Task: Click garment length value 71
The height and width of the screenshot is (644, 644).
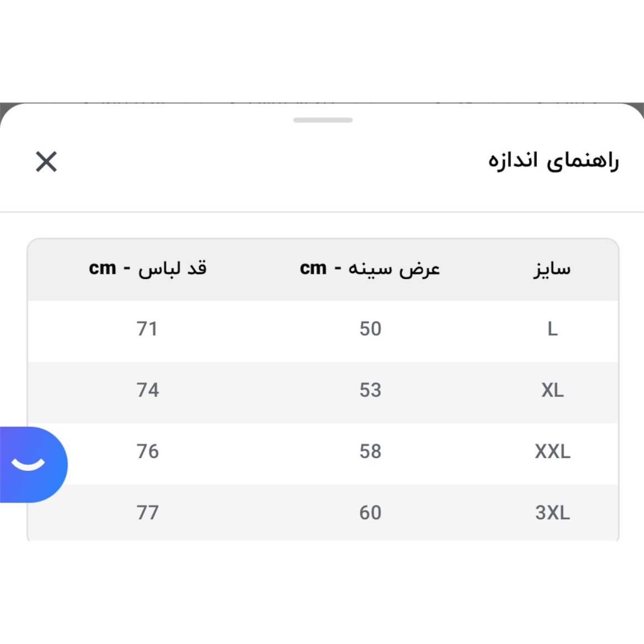Action: click(x=147, y=329)
